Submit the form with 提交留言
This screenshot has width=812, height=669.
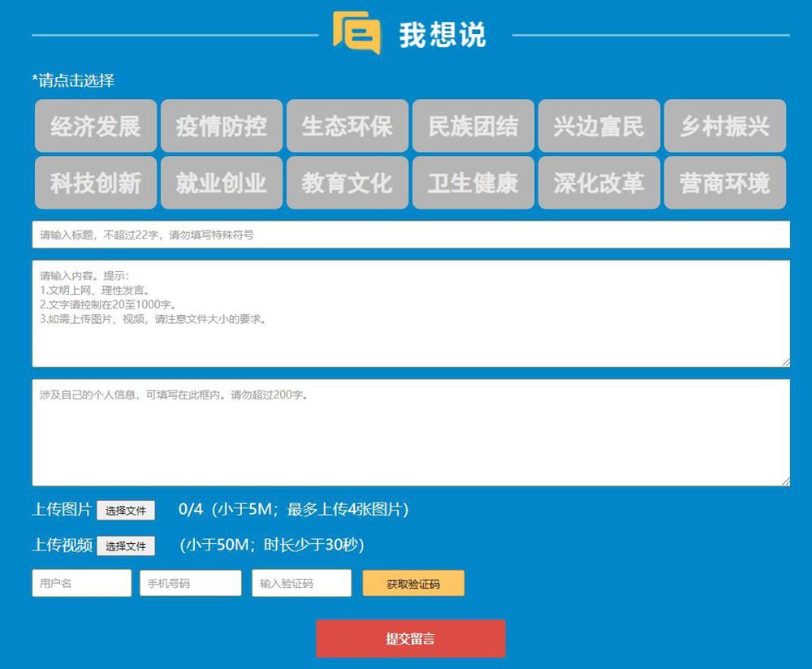pyautogui.click(x=410, y=639)
